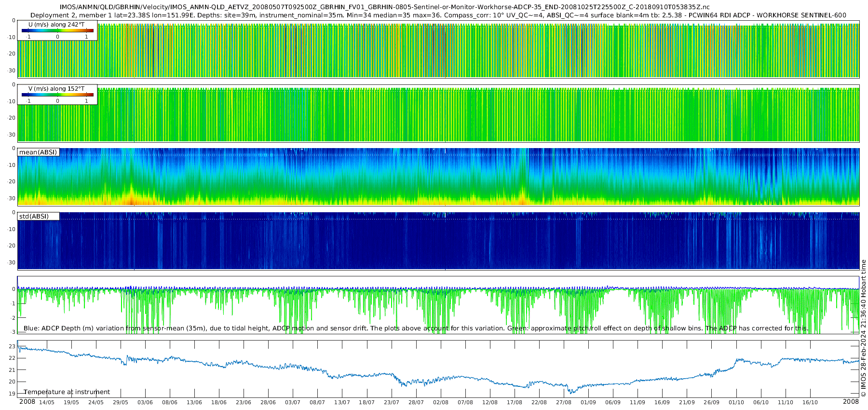Click the 19 tick on the temperature axis
Viewport: 868px width, 410px height.
pyautogui.click(x=13, y=394)
